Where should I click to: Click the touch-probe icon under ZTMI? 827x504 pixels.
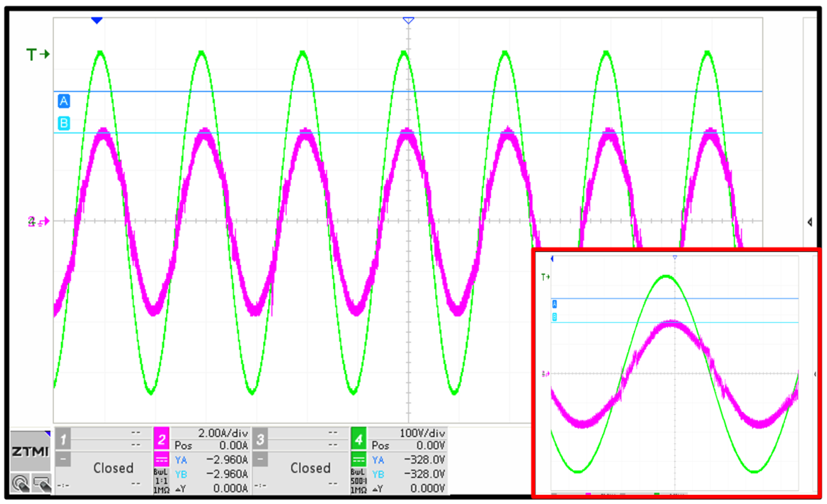[21, 483]
